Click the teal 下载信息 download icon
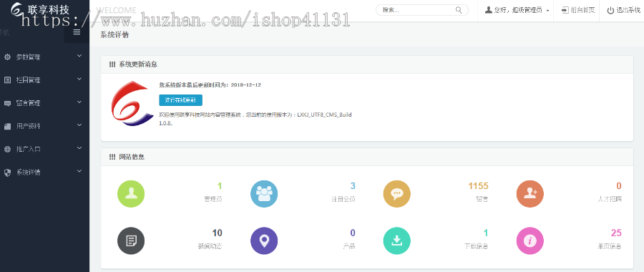This screenshot has width=644, height=272. pos(396,241)
